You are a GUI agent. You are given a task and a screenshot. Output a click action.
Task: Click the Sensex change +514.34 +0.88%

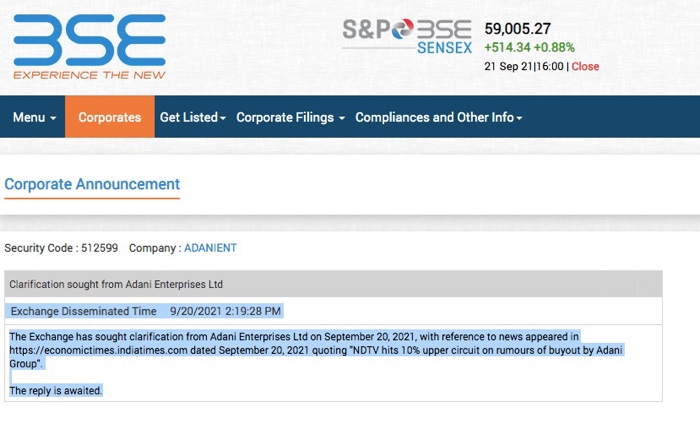click(x=529, y=47)
